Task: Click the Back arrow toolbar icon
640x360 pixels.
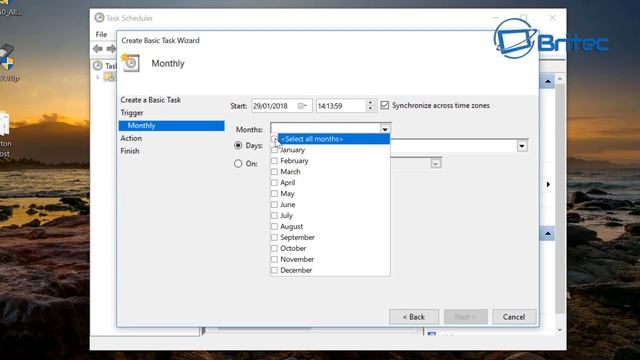Action: coord(98,49)
